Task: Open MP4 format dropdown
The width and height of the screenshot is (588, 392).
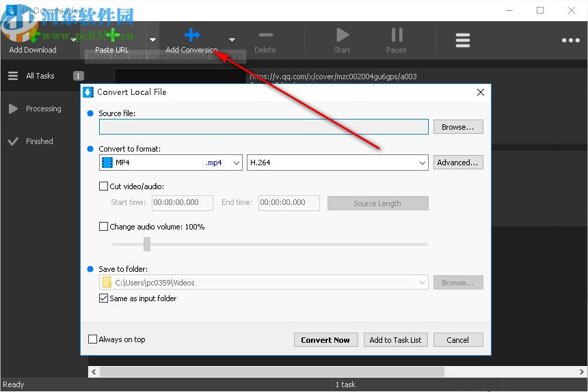Action: [x=171, y=163]
